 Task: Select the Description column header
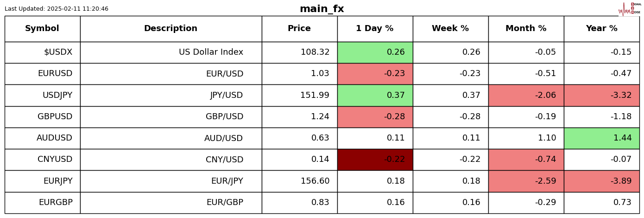170,29
